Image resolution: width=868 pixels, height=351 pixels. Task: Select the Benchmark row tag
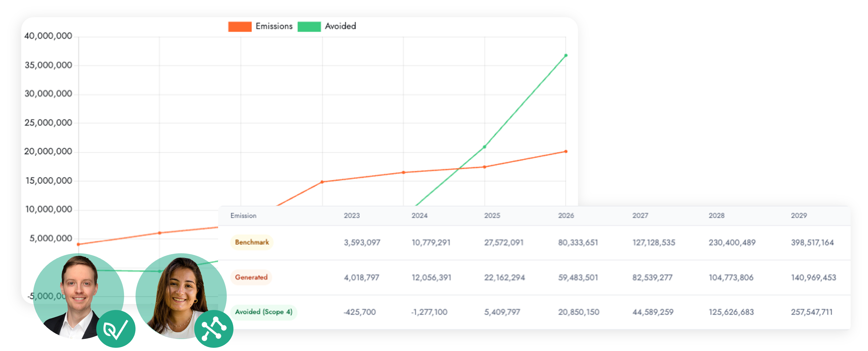[x=252, y=243]
